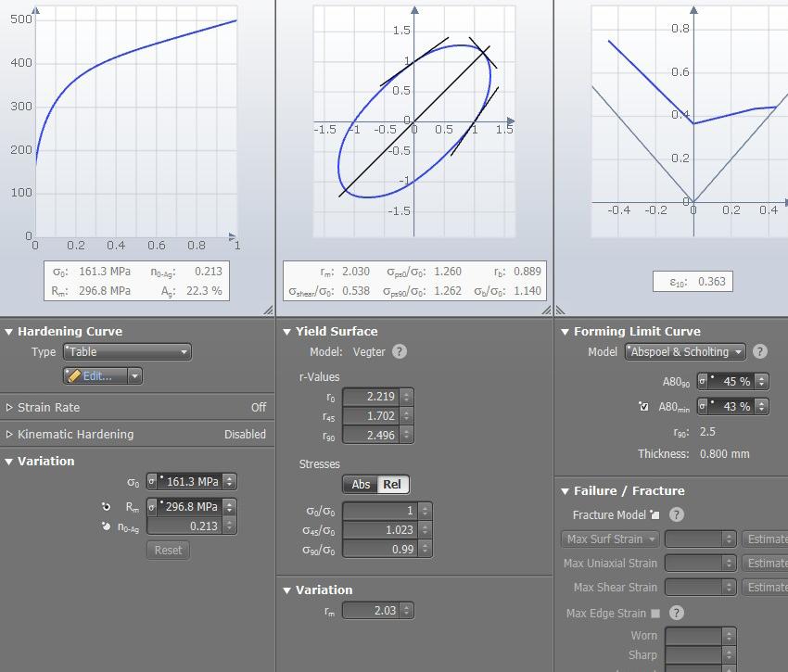This screenshot has height=672, width=788.
Task: Click the pencil Edit table button
Action: click(95, 376)
